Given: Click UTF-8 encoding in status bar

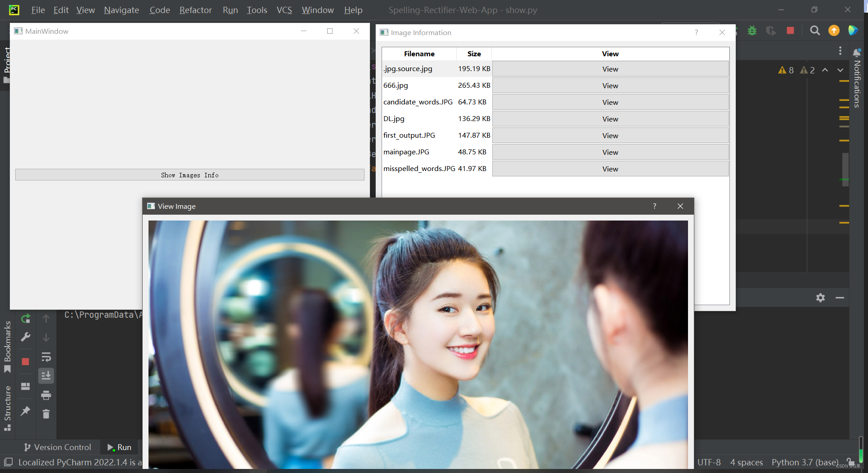Looking at the screenshot, I should pos(709,462).
